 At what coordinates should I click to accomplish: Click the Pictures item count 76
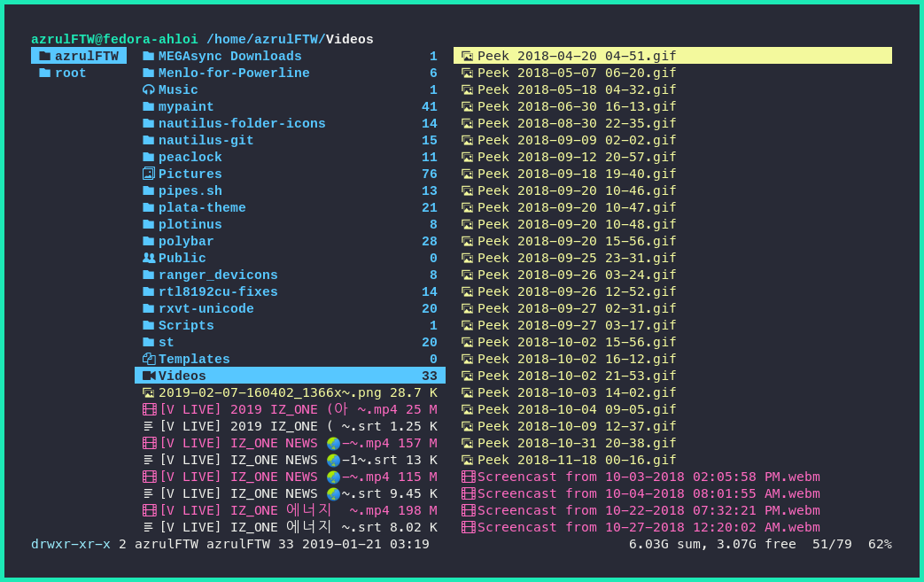(x=430, y=174)
